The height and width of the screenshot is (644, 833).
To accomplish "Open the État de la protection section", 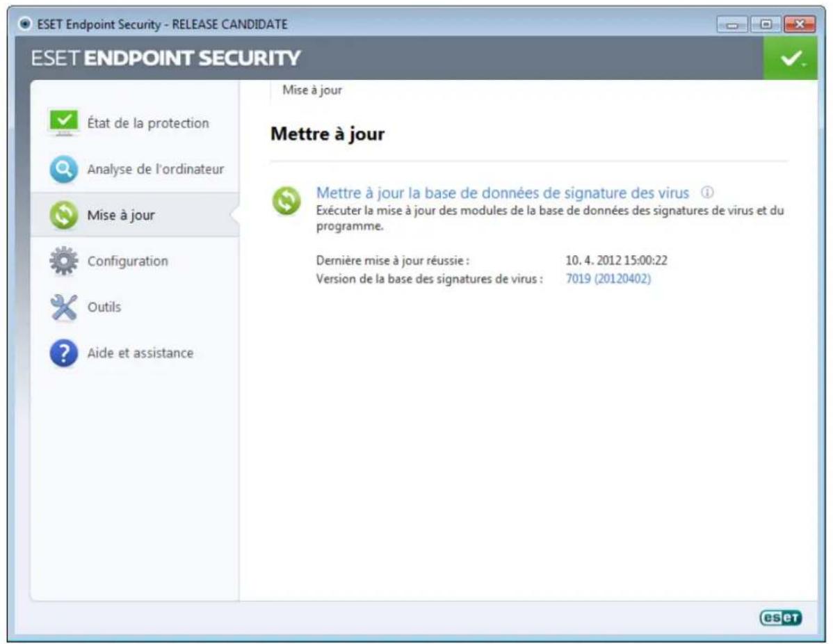I will [135, 122].
